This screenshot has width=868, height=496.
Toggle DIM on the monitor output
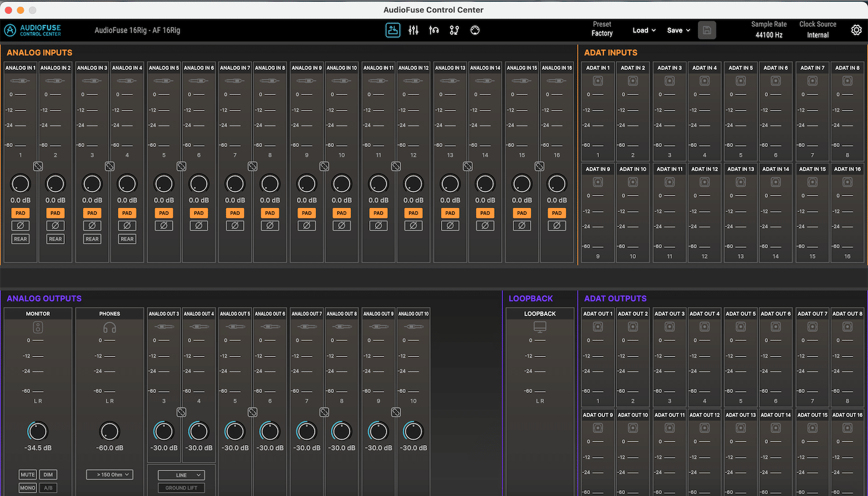click(x=48, y=475)
